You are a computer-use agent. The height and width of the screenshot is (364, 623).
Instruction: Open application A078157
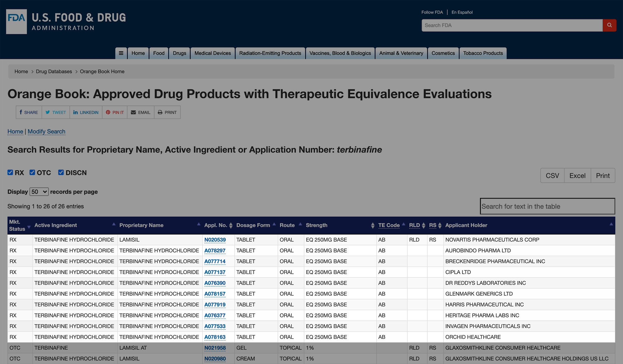tap(215, 294)
